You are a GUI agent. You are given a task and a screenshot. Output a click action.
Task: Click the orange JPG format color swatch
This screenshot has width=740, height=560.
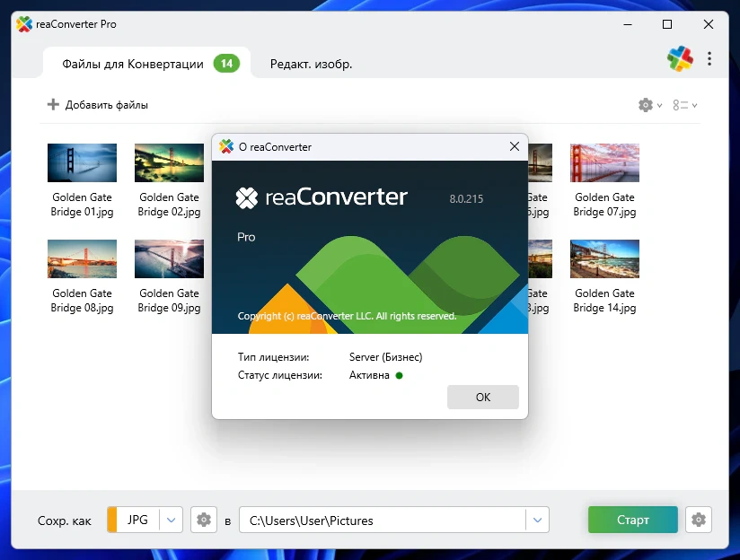pyautogui.click(x=112, y=520)
